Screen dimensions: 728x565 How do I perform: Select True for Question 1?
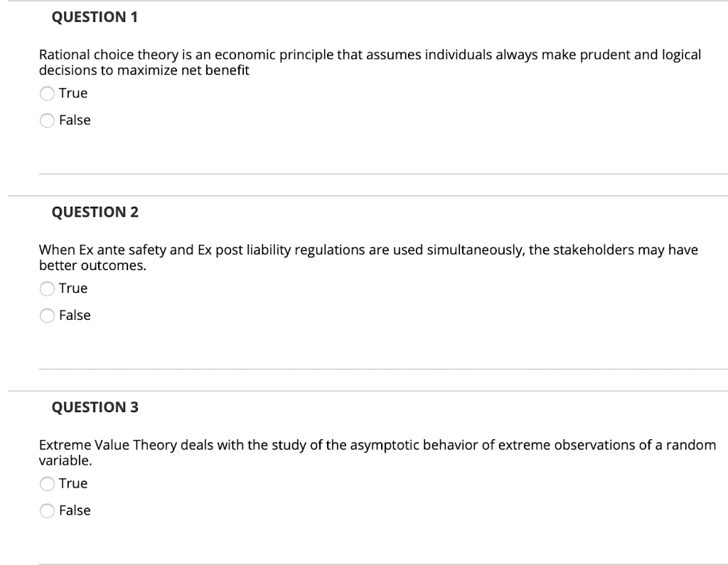click(x=47, y=93)
